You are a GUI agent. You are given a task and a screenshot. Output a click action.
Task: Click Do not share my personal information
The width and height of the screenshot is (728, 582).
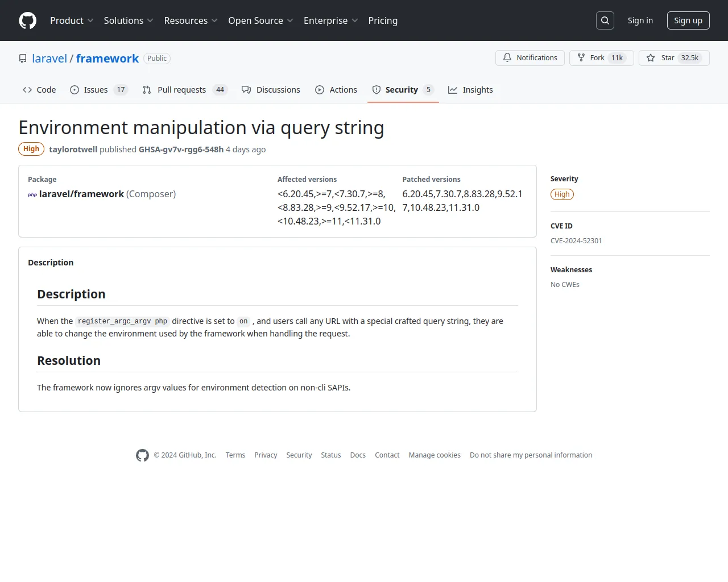(531, 455)
